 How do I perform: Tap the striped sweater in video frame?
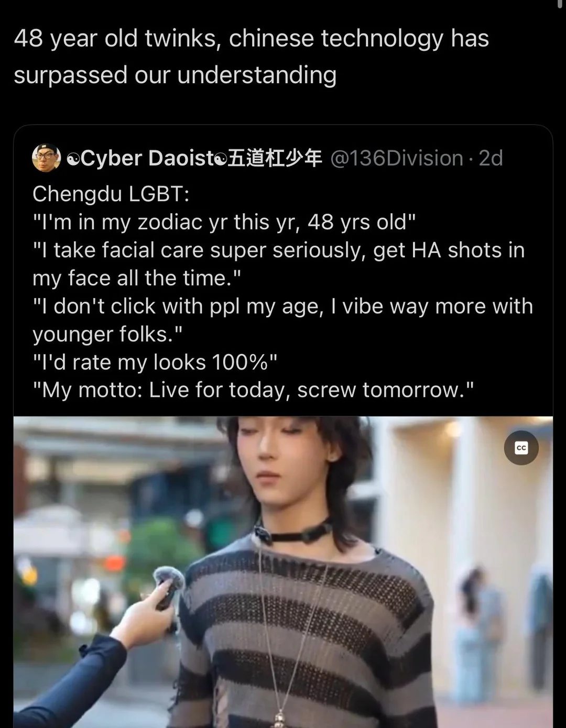[307, 634]
